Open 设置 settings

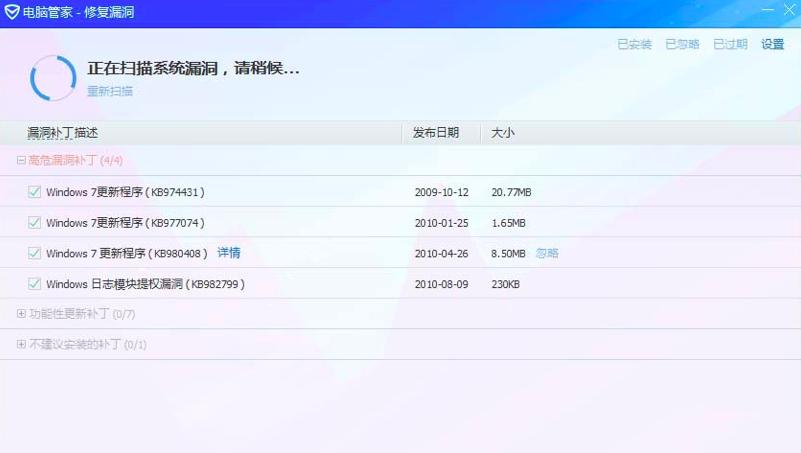coord(772,44)
